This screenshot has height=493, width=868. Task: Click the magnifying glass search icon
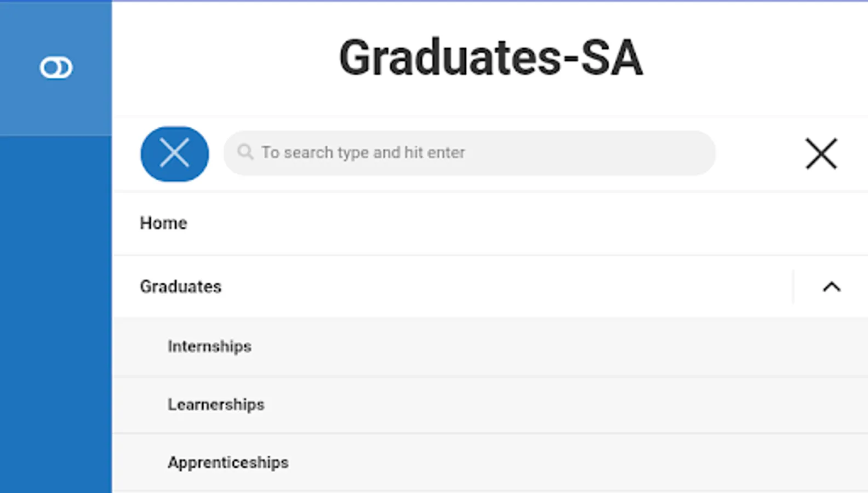pyautogui.click(x=245, y=152)
